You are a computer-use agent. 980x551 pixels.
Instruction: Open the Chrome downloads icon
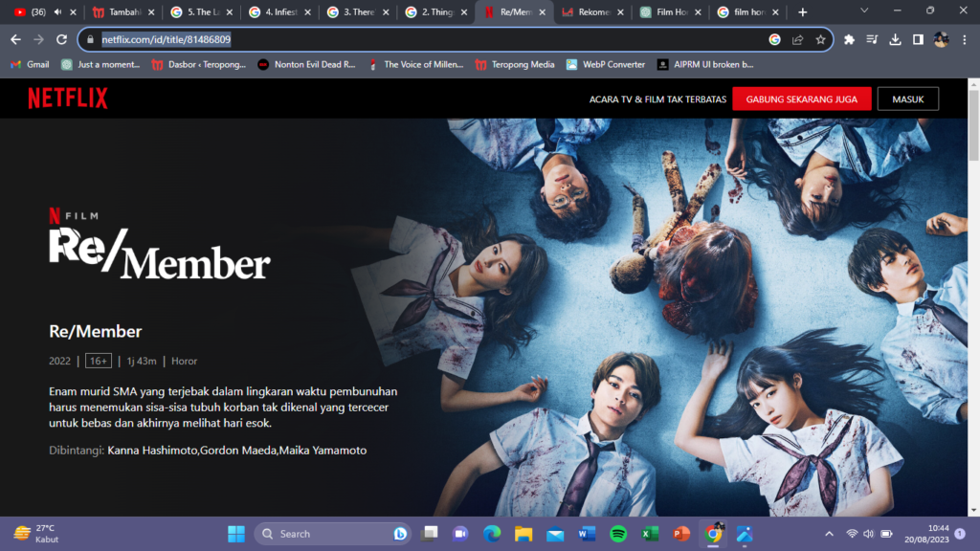[x=895, y=39]
